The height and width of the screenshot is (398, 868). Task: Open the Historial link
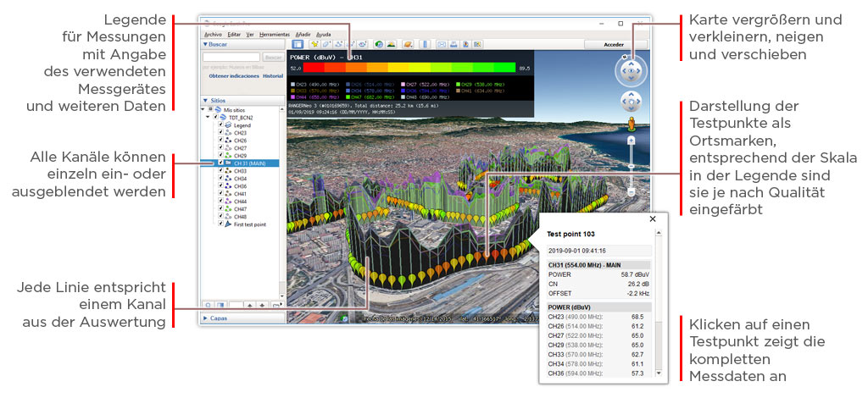click(x=273, y=76)
